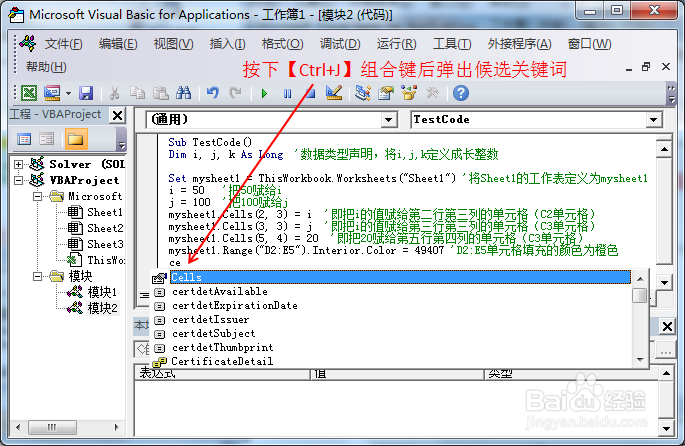685x446 pixels.
Task: Open Find with the binoculars icon
Action: 183,93
